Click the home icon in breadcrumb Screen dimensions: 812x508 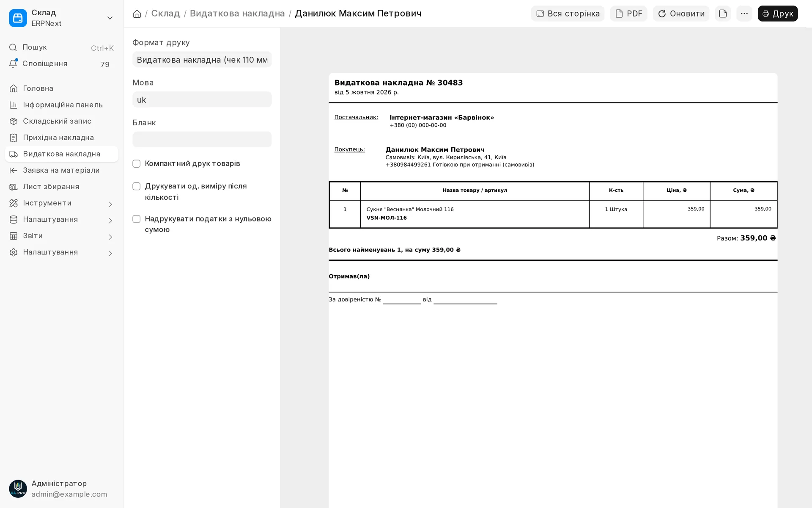point(137,14)
